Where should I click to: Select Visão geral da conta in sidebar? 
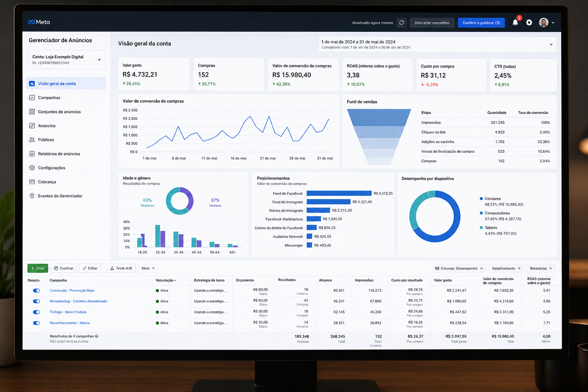coord(66,83)
